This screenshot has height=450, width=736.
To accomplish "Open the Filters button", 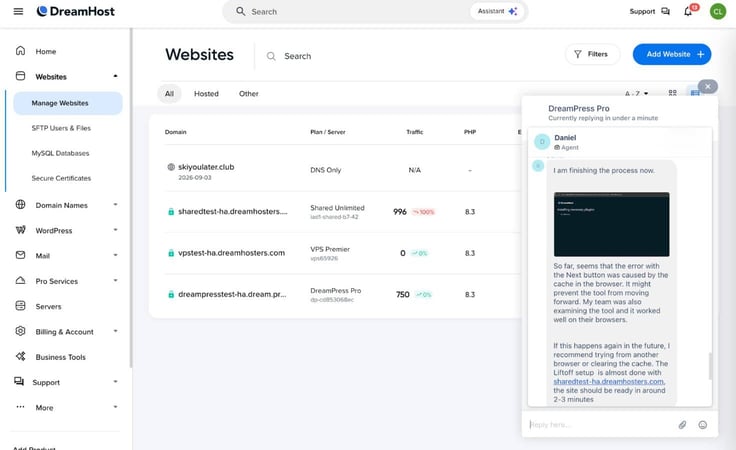I will point(592,54).
